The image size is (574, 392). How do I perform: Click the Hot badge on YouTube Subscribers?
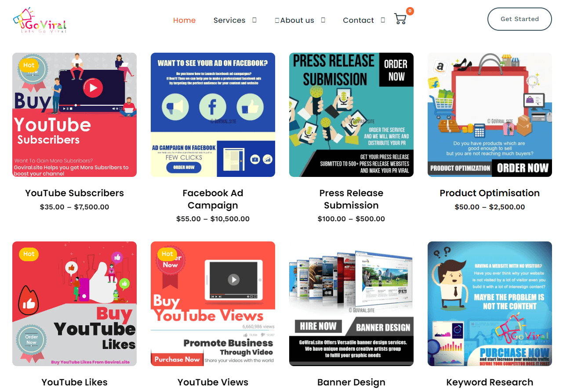tap(29, 65)
